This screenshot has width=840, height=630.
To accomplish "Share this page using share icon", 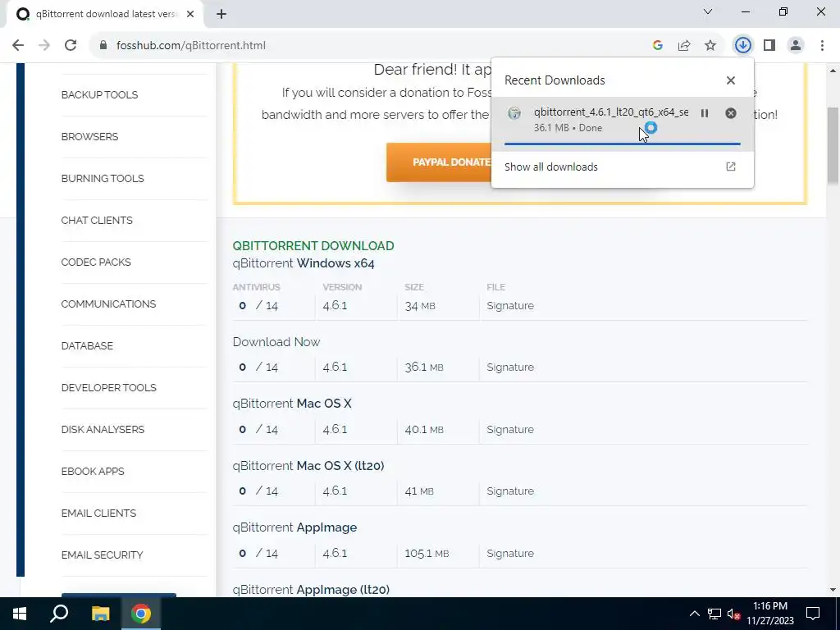I will (684, 46).
